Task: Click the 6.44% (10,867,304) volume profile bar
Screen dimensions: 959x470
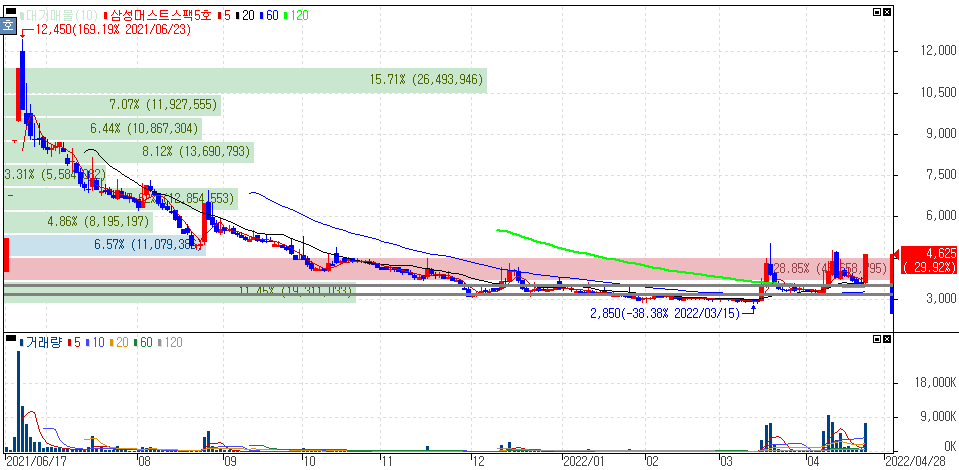Action: coord(104,129)
